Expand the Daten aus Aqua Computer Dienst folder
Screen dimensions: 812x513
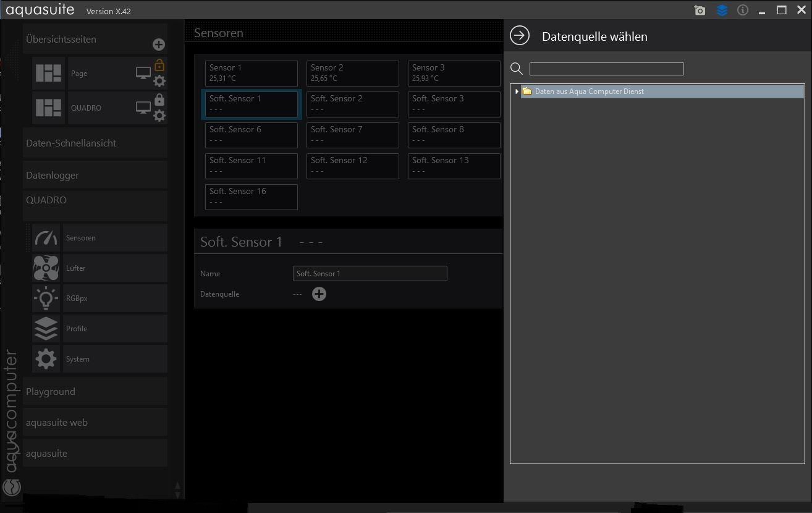517,91
